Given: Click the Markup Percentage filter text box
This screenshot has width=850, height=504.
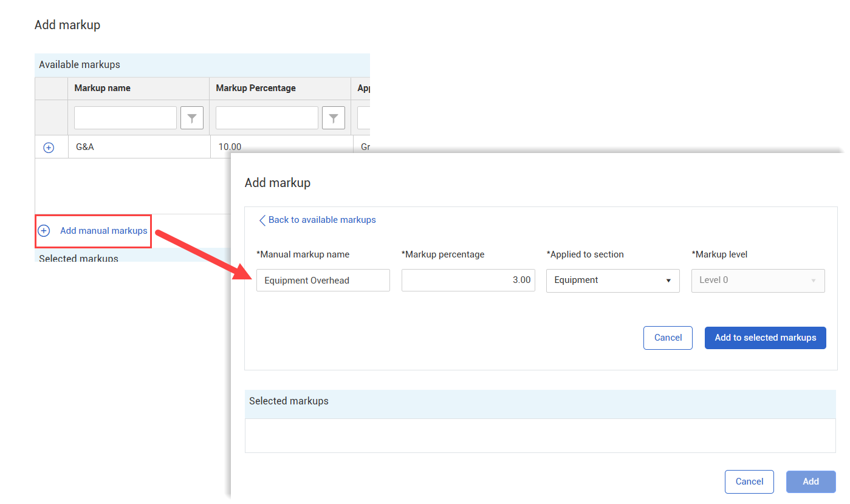Looking at the screenshot, I should tap(267, 118).
